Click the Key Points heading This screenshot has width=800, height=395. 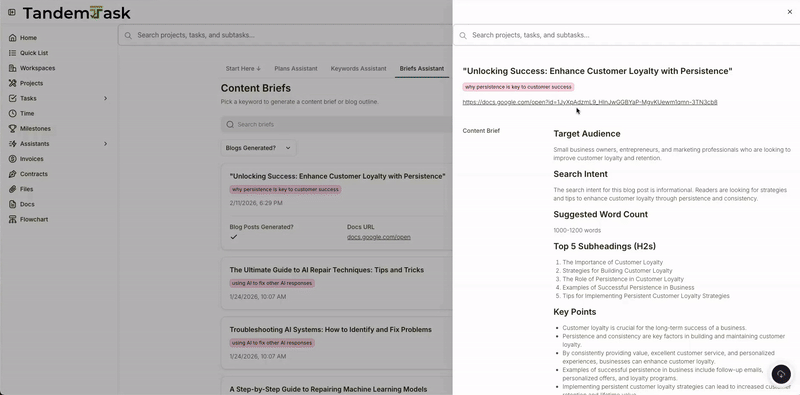pyautogui.click(x=574, y=312)
